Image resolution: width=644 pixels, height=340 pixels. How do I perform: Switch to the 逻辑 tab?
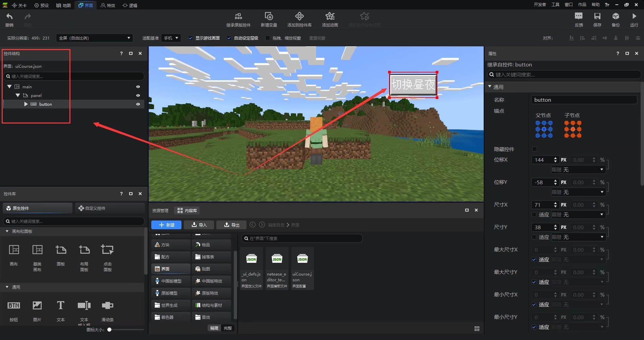point(130,5)
